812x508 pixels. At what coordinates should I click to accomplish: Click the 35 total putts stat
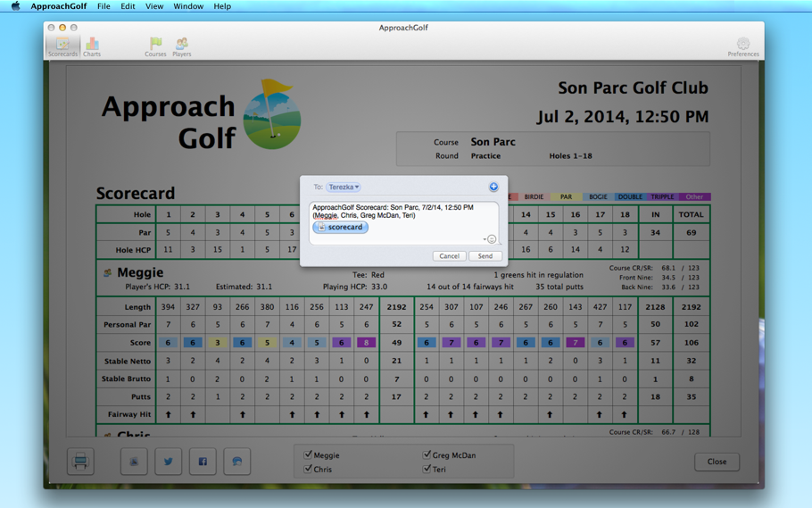tap(559, 287)
